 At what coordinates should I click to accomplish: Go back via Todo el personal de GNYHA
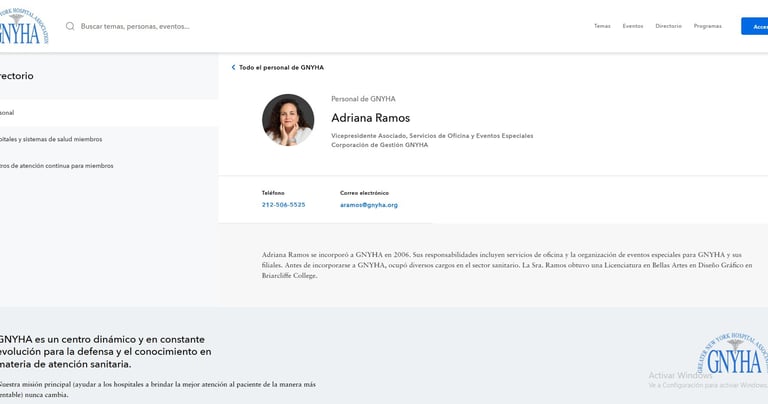click(281, 68)
